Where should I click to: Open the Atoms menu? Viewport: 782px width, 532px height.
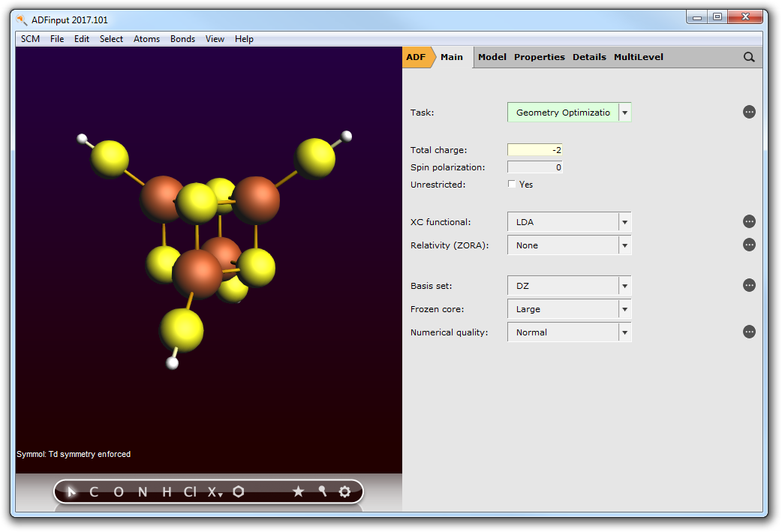146,39
